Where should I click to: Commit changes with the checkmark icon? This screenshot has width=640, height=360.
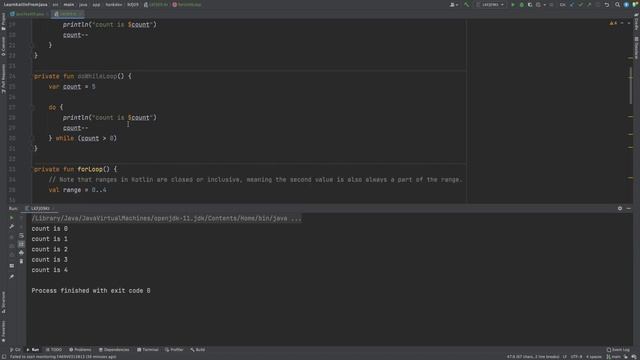[x=580, y=5]
